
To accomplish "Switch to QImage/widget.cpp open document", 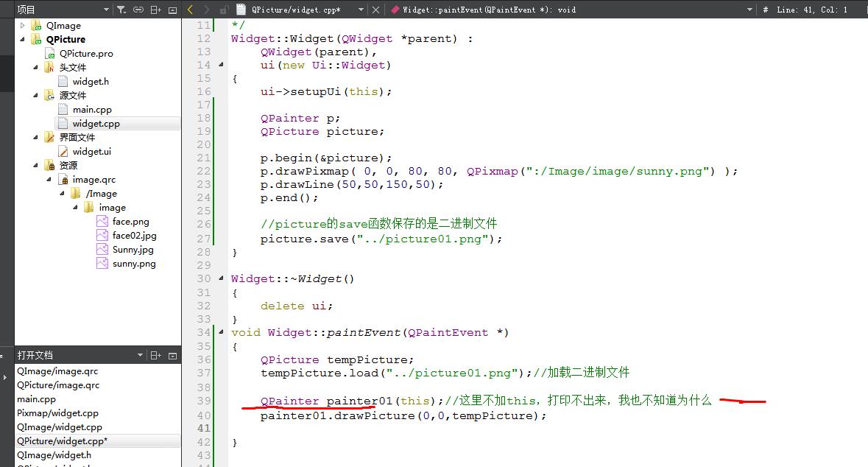I will [60, 427].
